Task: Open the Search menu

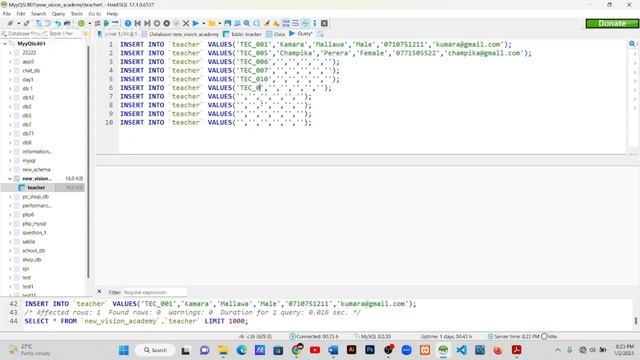Action: pyautogui.click(x=39, y=14)
